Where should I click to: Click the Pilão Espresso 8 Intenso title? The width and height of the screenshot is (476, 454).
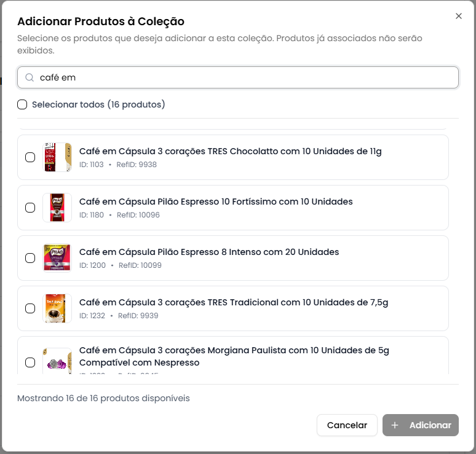point(209,252)
